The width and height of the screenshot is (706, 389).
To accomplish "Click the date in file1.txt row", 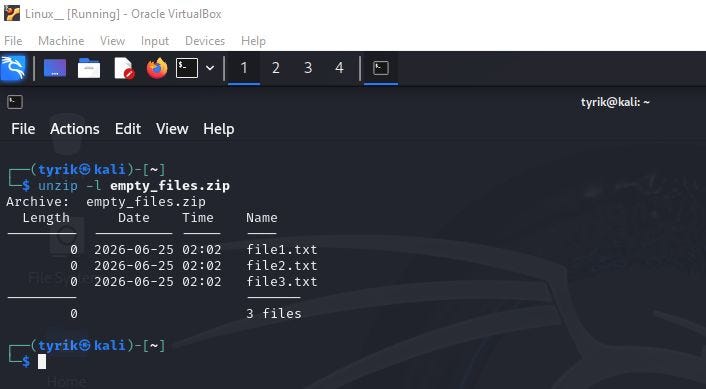I will 134,249.
